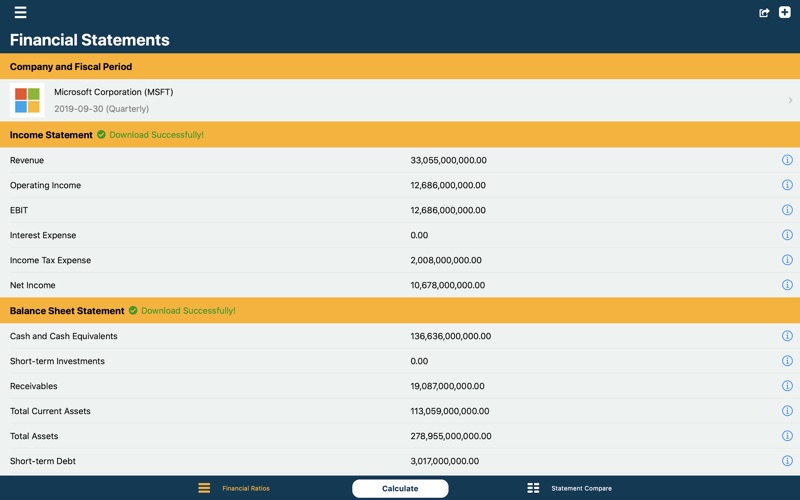
Task: Open Microsoft company logo thumbnail
Action: click(27, 100)
